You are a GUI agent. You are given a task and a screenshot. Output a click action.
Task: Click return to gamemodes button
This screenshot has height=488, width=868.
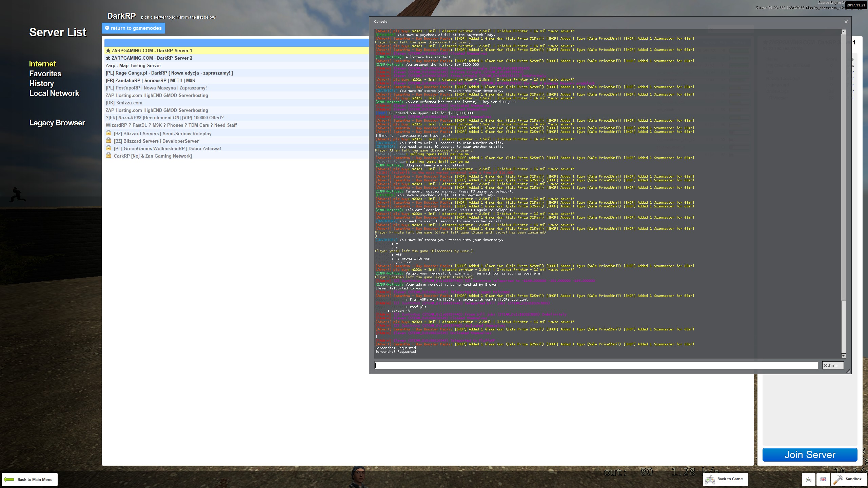pyautogui.click(x=133, y=28)
